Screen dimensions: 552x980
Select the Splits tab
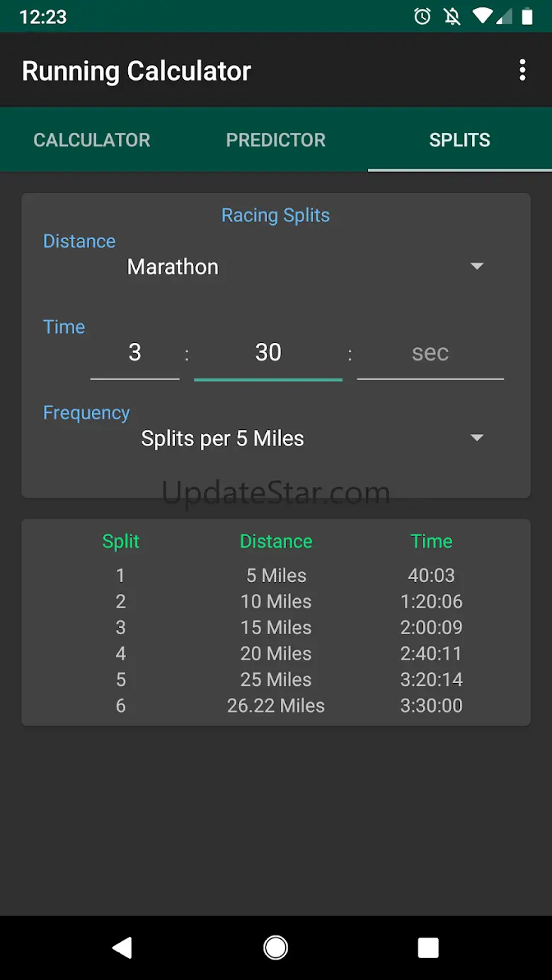460,140
